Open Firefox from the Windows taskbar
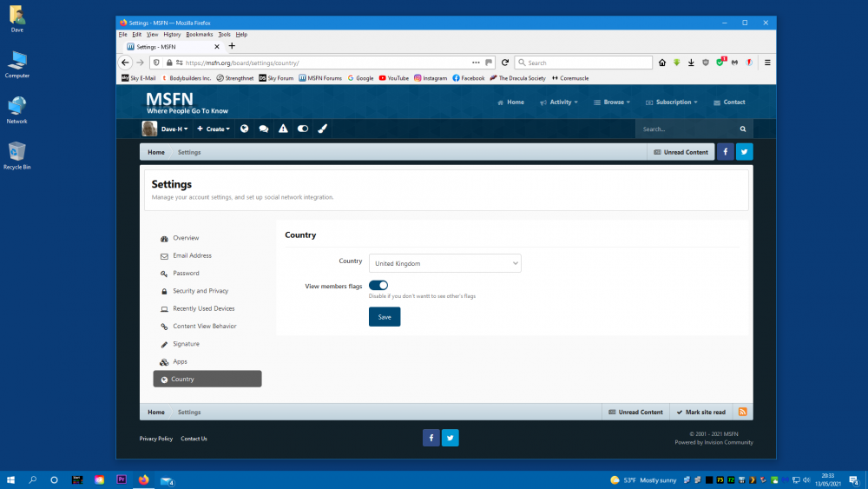The image size is (868, 489). click(144, 479)
